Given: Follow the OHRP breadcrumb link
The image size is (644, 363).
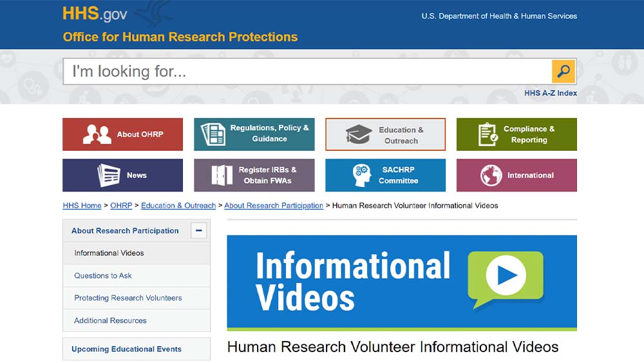Looking at the screenshot, I should point(121,206).
